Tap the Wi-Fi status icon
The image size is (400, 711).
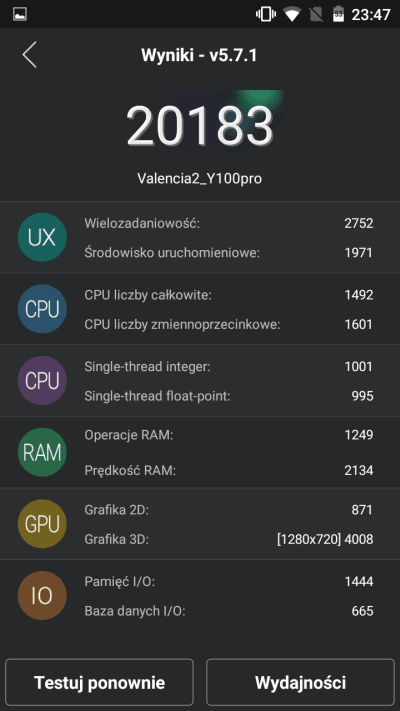[292, 14]
